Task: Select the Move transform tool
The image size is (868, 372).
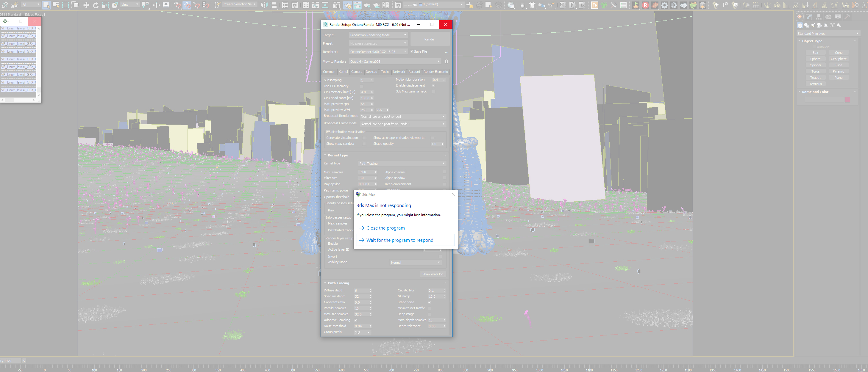Action: point(86,5)
